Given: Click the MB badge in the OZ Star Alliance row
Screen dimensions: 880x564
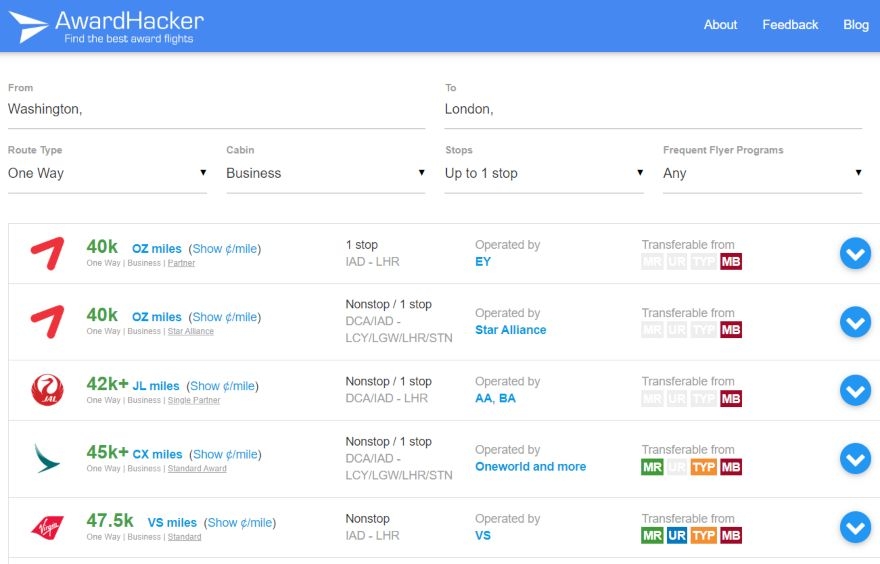Looking at the screenshot, I should coord(731,330).
